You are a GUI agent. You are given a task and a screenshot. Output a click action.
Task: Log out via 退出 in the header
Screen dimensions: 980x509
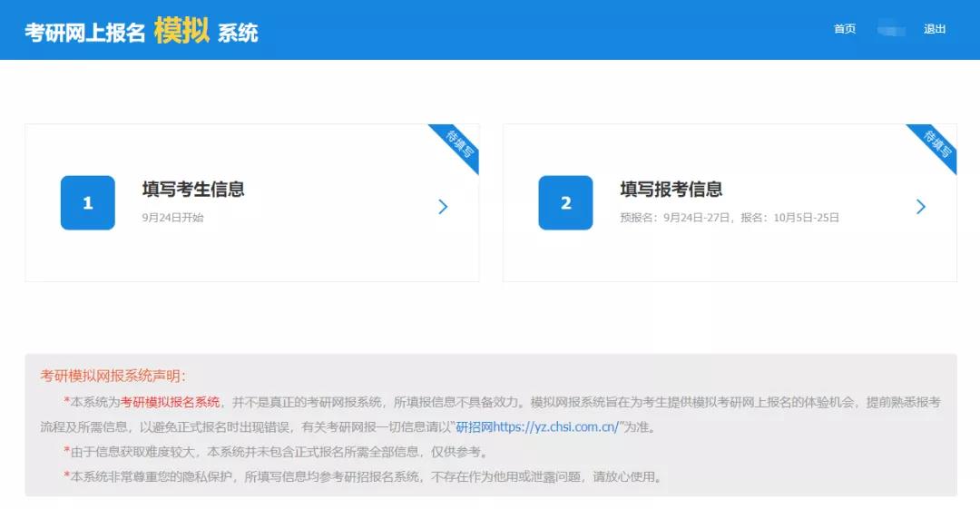[x=935, y=29]
